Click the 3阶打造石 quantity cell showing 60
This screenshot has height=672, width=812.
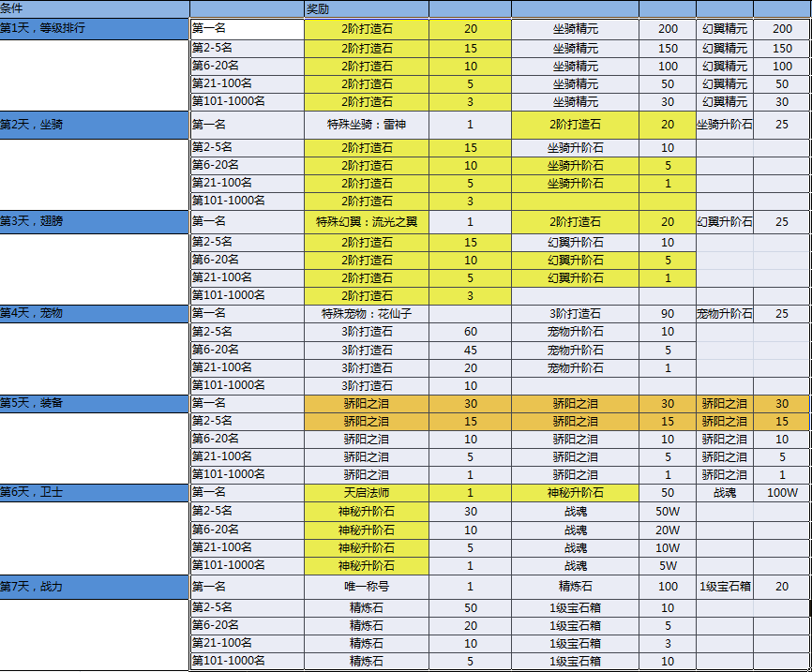[470, 332]
